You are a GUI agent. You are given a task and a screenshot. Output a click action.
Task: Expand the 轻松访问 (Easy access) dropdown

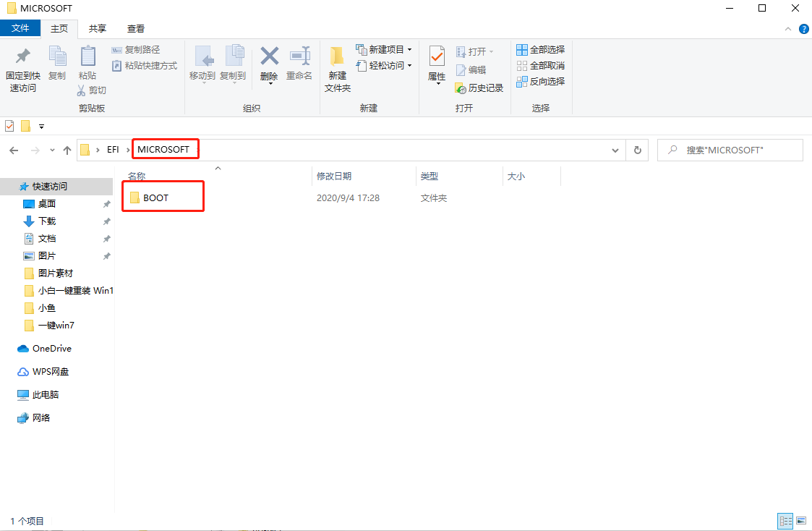click(410, 66)
